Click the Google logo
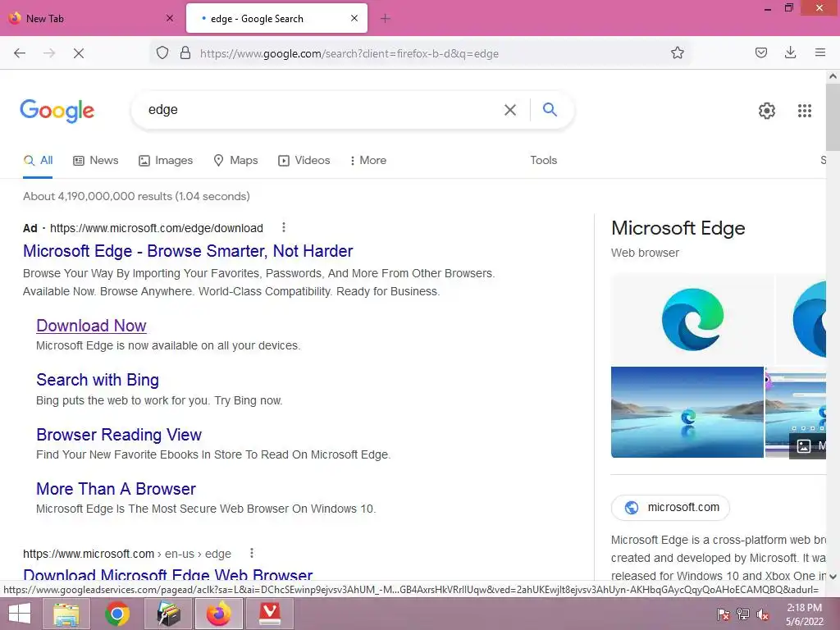 tap(57, 111)
